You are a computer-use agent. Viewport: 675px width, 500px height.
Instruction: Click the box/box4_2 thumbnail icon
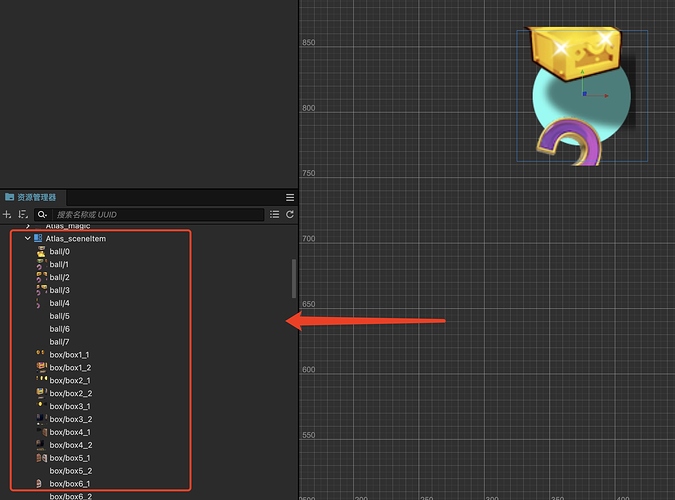click(40, 445)
